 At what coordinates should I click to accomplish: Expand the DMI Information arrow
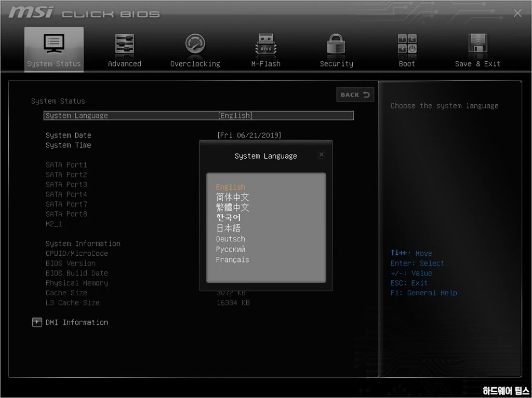pos(37,322)
